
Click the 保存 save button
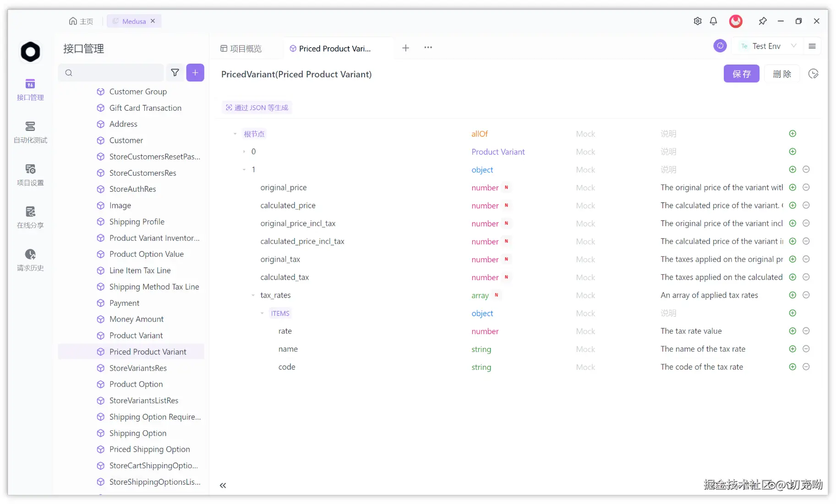click(741, 74)
